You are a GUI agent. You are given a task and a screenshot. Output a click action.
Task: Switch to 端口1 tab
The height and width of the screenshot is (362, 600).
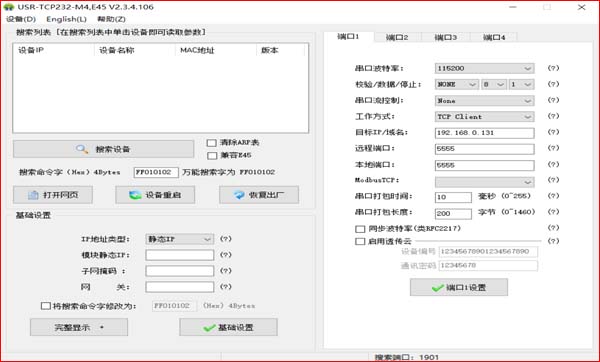pos(348,37)
